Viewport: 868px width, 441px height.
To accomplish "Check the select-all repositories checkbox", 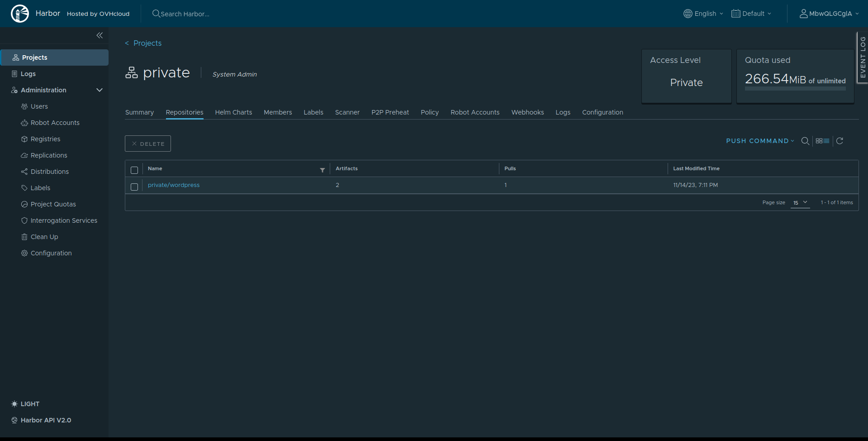I will coord(134,170).
